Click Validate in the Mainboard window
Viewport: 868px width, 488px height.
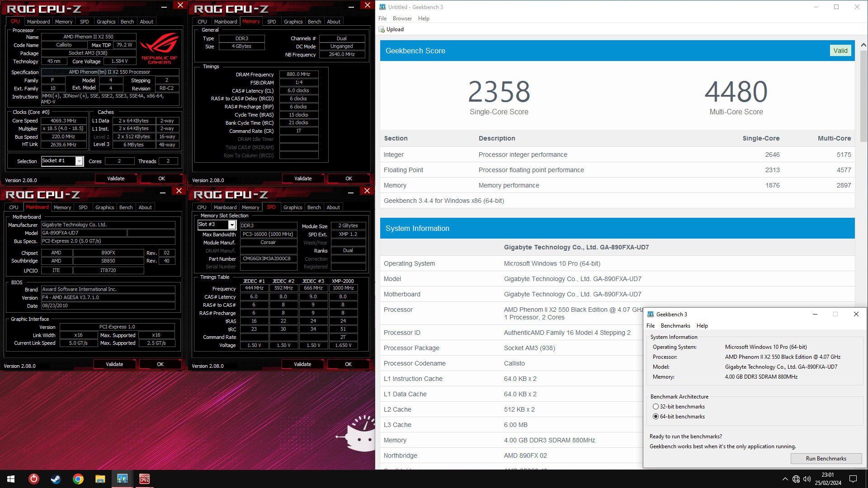pos(114,364)
